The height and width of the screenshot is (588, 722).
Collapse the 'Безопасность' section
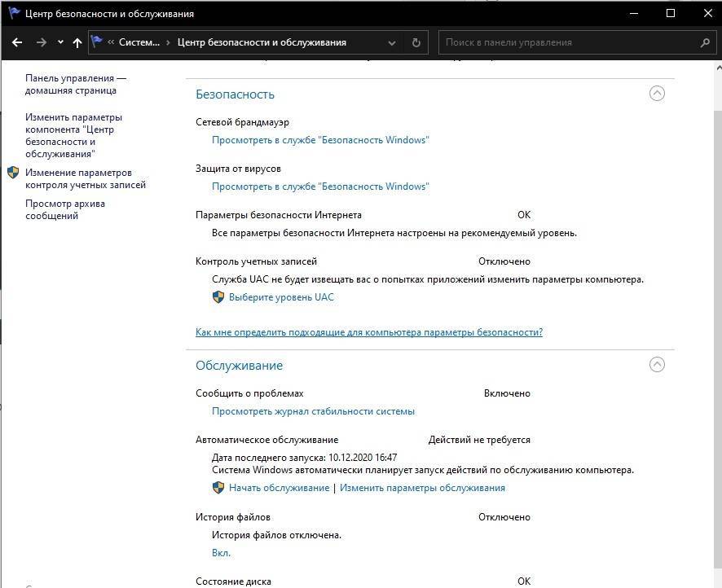click(657, 94)
